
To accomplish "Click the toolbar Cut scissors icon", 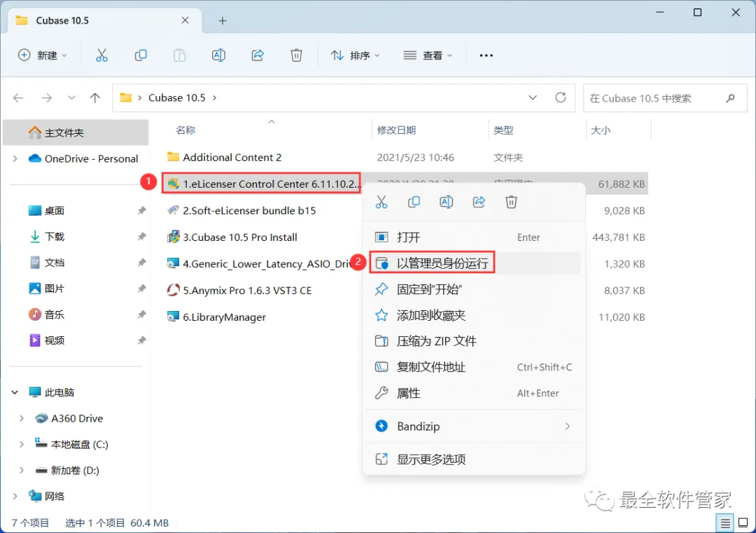I will click(101, 55).
